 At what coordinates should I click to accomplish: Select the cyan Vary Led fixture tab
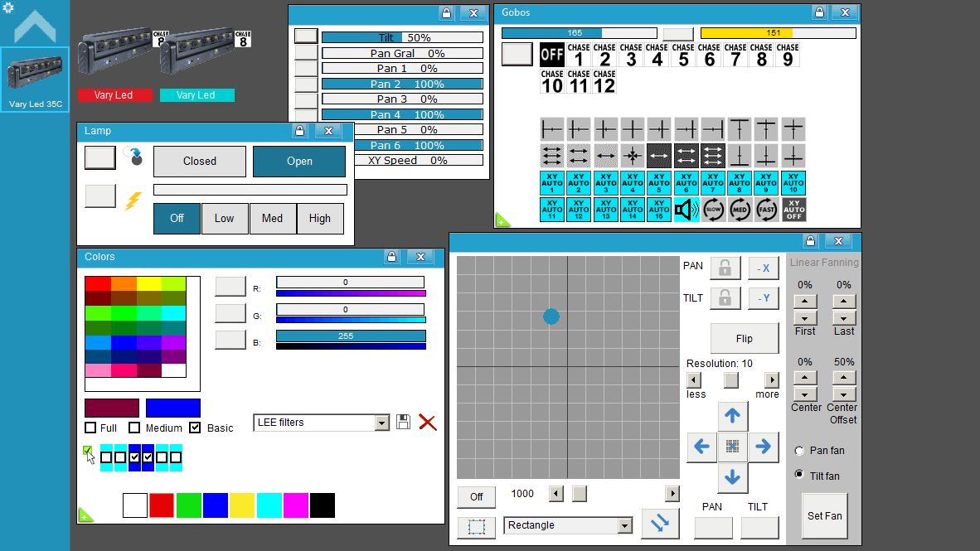tap(196, 95)
